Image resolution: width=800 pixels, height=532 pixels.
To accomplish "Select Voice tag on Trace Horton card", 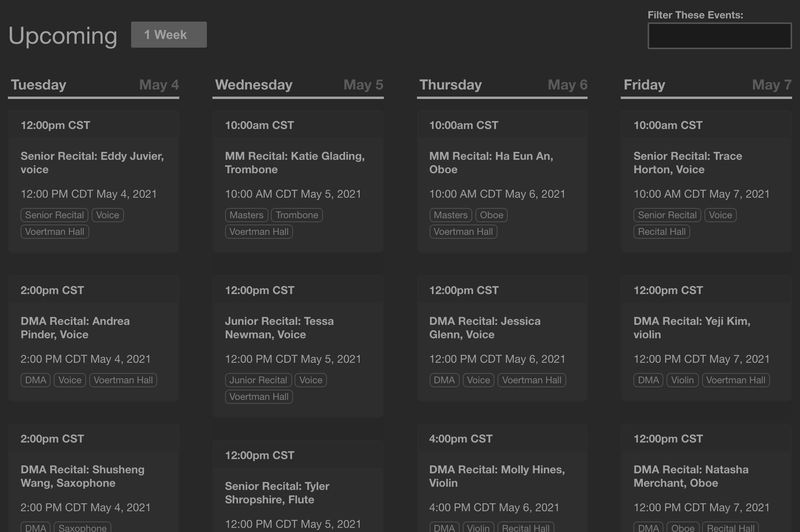I will point(720,215).
